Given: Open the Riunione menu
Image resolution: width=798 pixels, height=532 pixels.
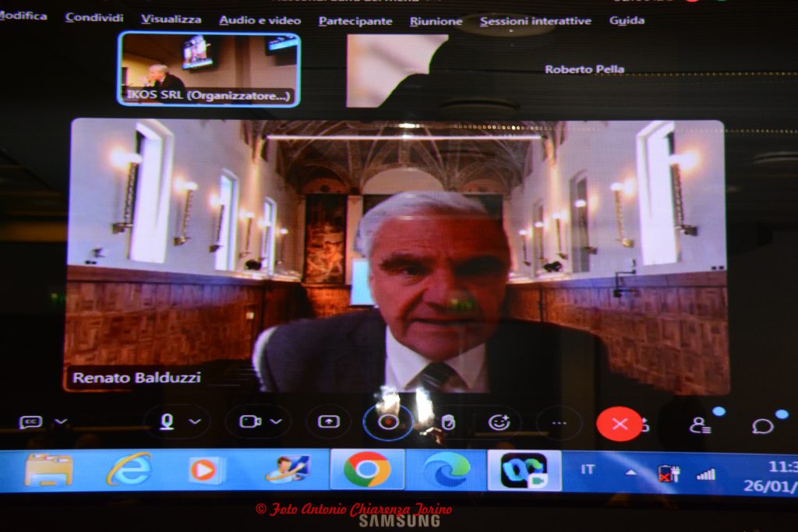Looking at the screenshot, I should coord(436,21).
